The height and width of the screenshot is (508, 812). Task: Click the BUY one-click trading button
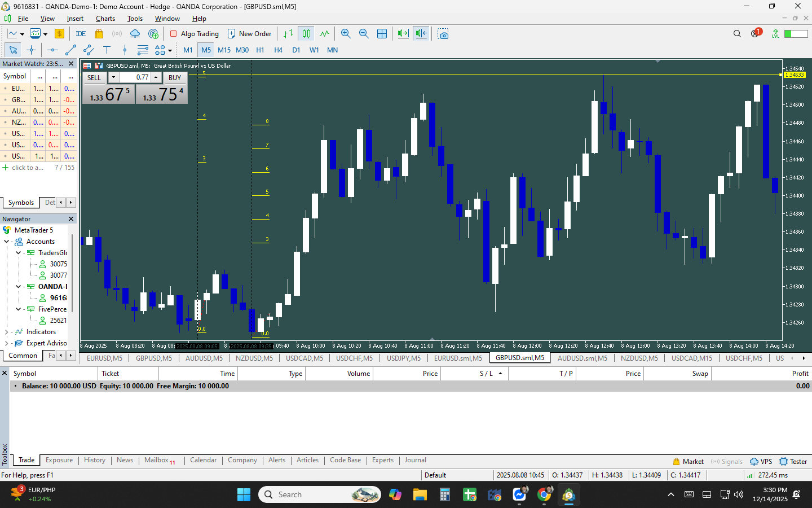click(x=175, y=78)
